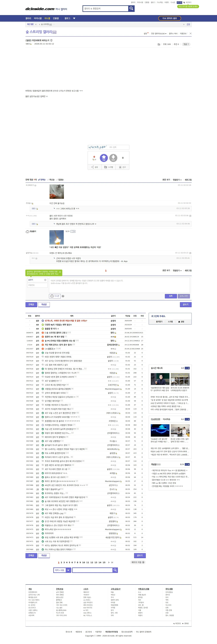Click the top 로그인 link
This screenshot has height=644, width=217.
[179, 2]
